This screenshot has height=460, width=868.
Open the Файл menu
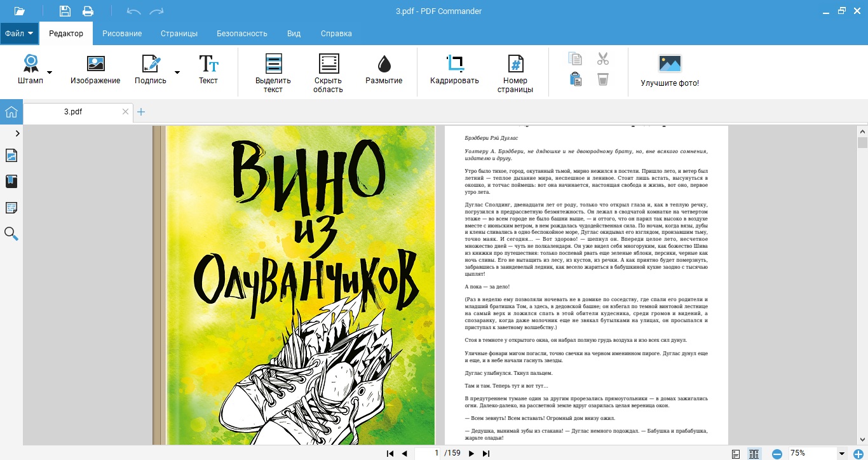pyautogui.click(x=19, y=34)
